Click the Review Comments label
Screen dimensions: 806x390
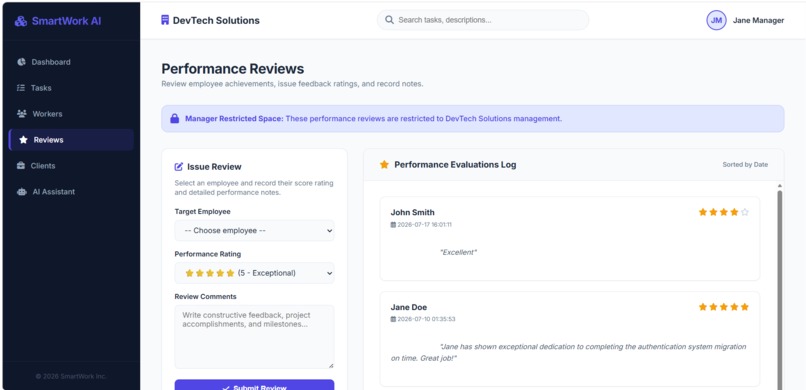[x=206, y=296]
